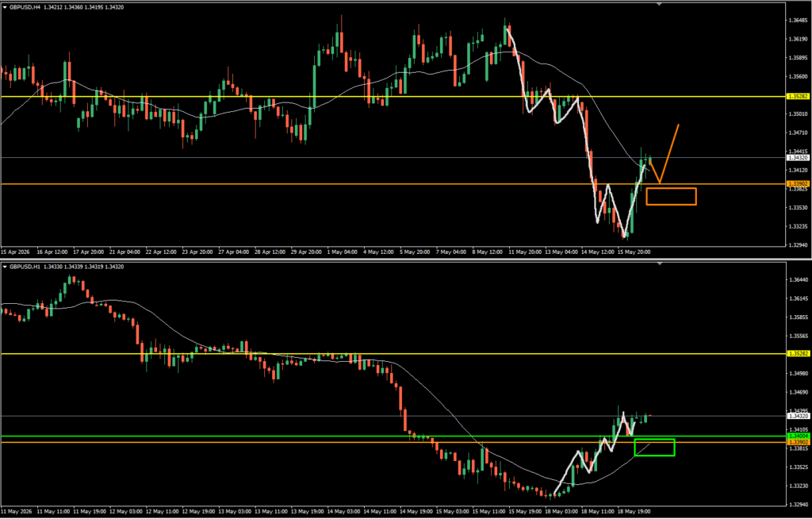
Task: Click the chart shift triangle marker on H1 chart
Action: 659,263
